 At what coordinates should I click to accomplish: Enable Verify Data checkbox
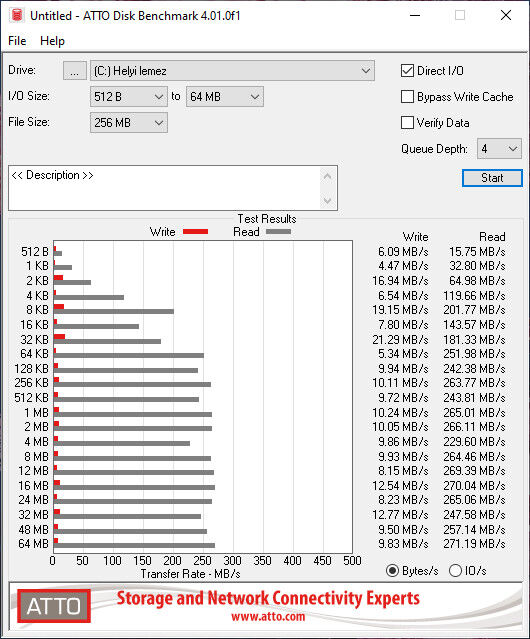(x=407, y=123)
